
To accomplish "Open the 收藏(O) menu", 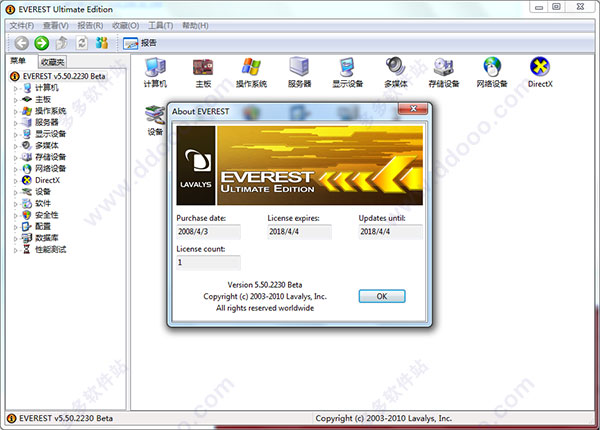I will pos(126,26).
